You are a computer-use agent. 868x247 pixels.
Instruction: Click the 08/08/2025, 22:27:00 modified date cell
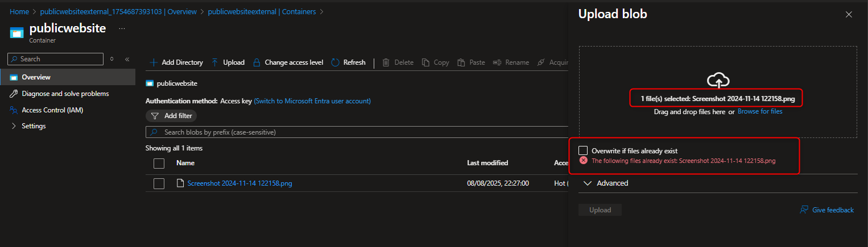pyautogui.click(x=498, y=183)
